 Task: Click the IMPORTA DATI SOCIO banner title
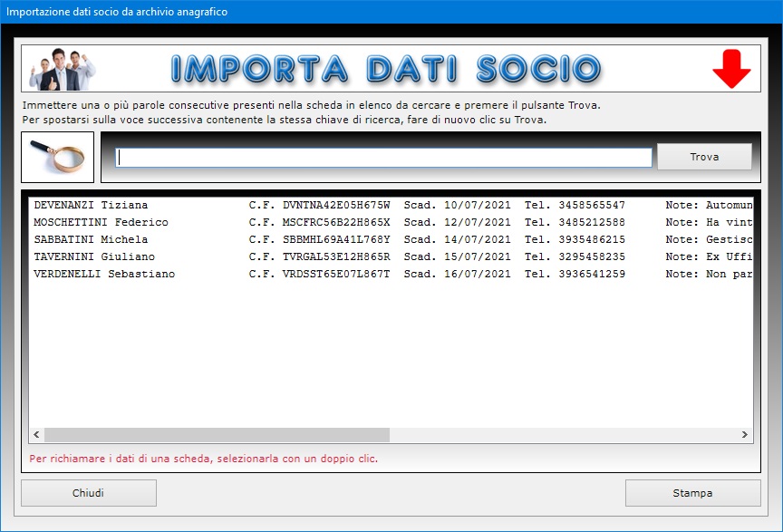point(385,69)
